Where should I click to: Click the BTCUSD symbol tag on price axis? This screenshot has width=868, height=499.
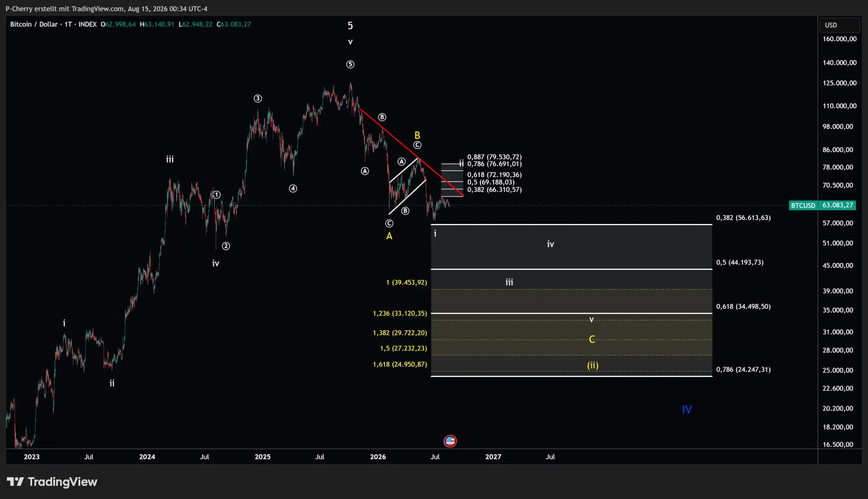803,205
